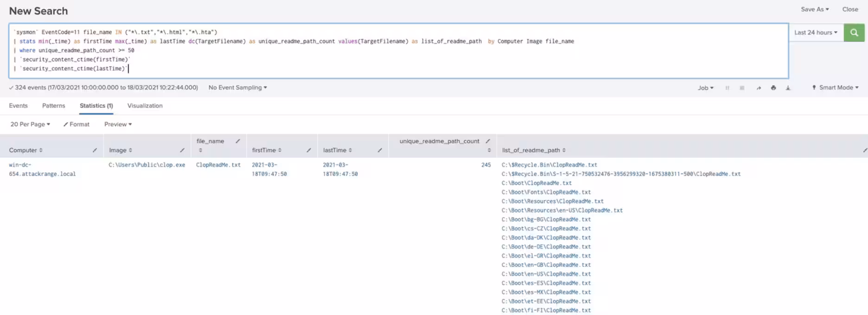Screen dimensions: 868x315
Task: Stop the search job
Action: point(742,88)
